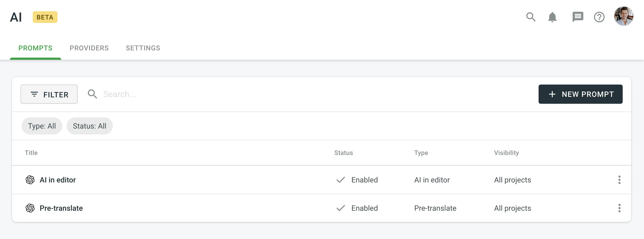Image resolution: width=644 pixels, height=239 pixels.
Task: Open the help question mark icon
Action: point(599,17)
